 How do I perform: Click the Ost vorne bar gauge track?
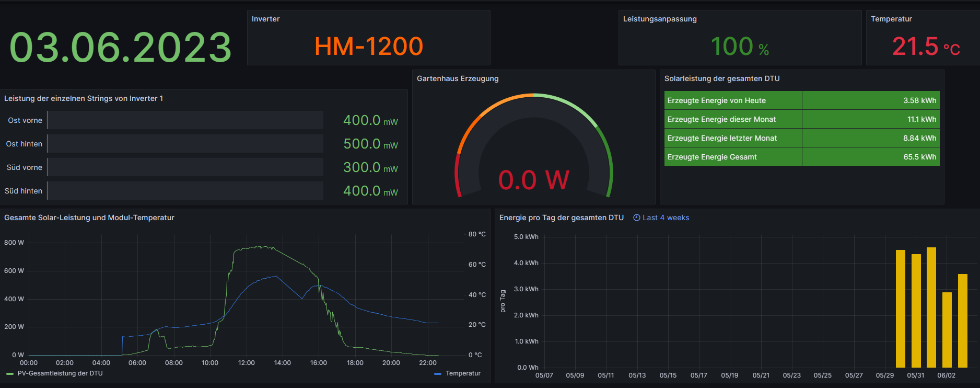[x=185, y=120]
